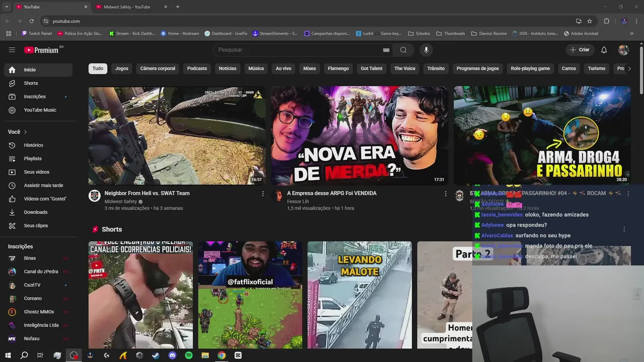Open Chrome tab search dropdown
The image size is (644, 362).
click(7, 7)
